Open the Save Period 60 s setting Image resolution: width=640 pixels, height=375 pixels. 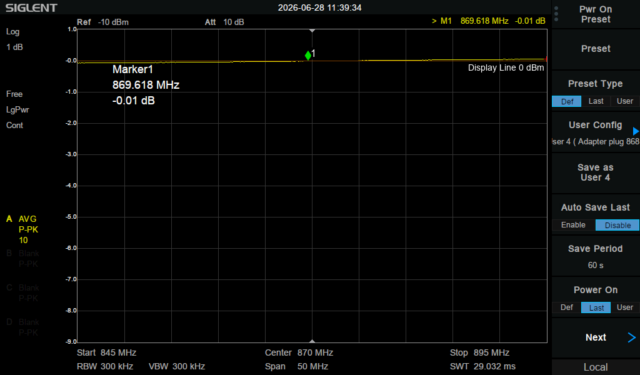[596, 256]
